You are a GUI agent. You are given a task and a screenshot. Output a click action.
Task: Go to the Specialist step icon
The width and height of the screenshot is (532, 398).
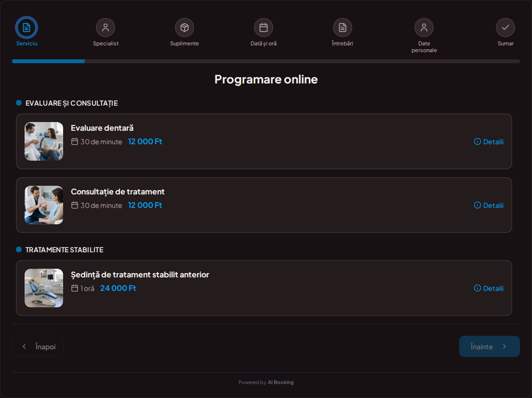tap(106, 27)
